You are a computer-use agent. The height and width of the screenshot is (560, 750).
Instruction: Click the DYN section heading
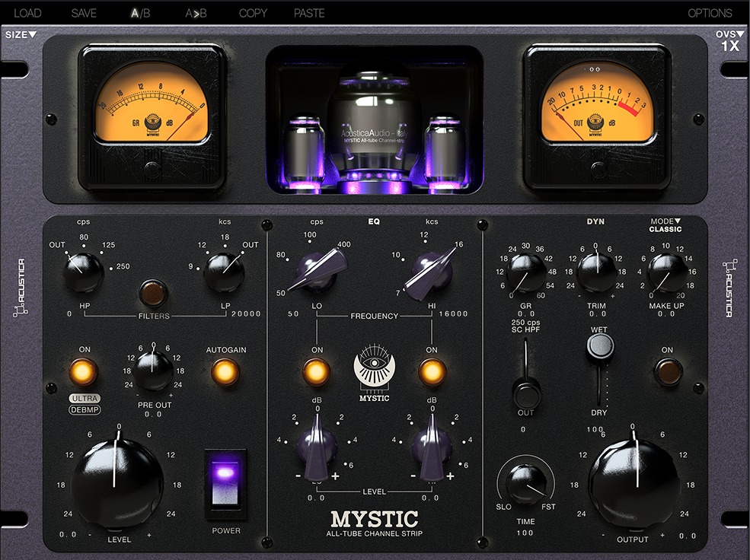tap(595, 221)
